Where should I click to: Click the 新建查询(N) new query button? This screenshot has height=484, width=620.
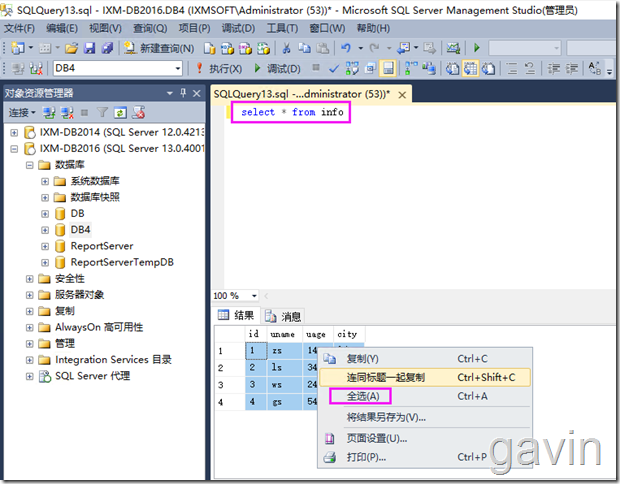159,48
